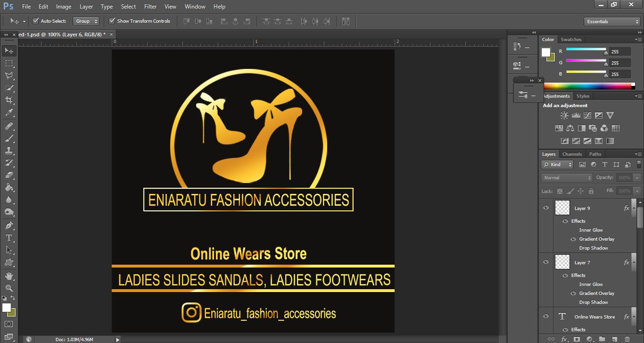Click foreground color swatch in toolbar
Screen dimensions: 644x343
pyautogui.click(x=6, y=308)
